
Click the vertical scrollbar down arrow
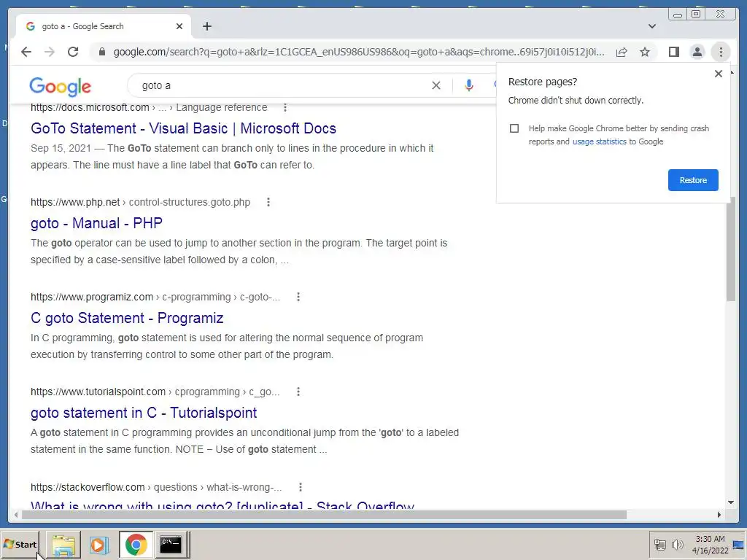point(731,502)
